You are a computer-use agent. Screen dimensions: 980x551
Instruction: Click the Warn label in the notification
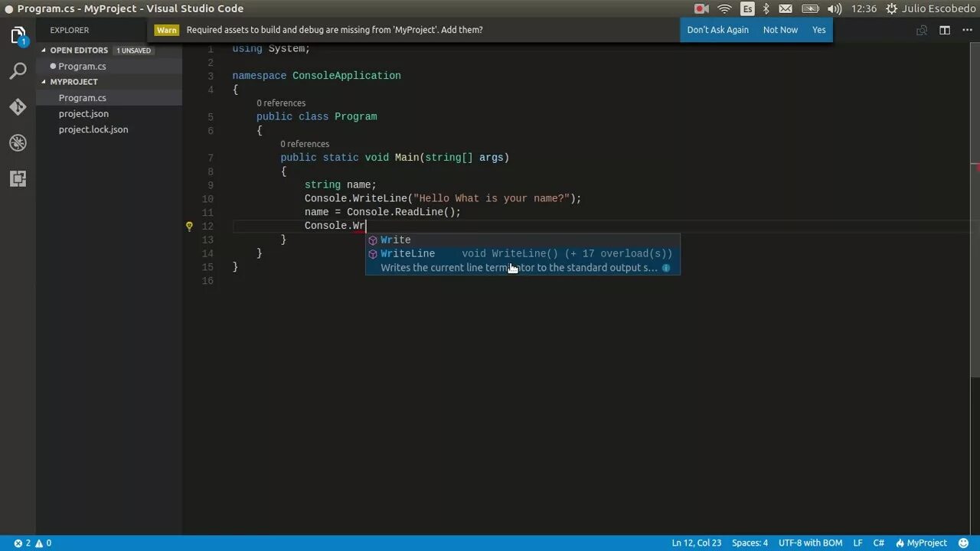point(167,30)
